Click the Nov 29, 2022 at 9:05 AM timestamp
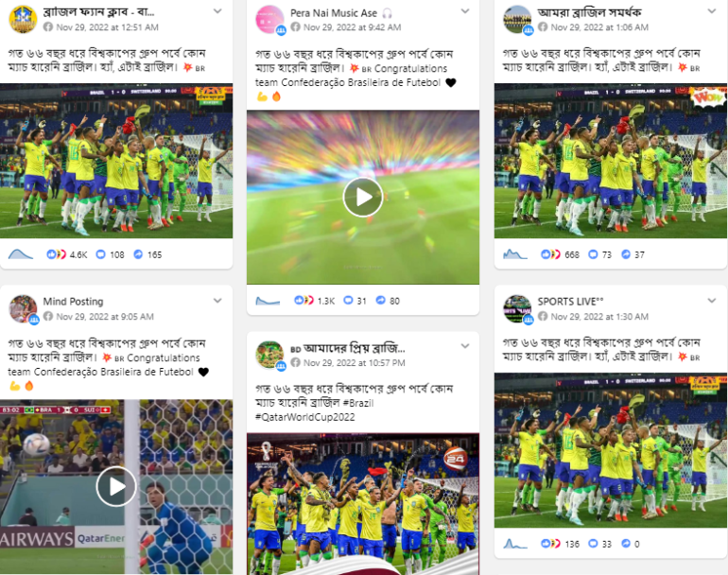This screenshot has height=575, width=728. click(105, 317)
